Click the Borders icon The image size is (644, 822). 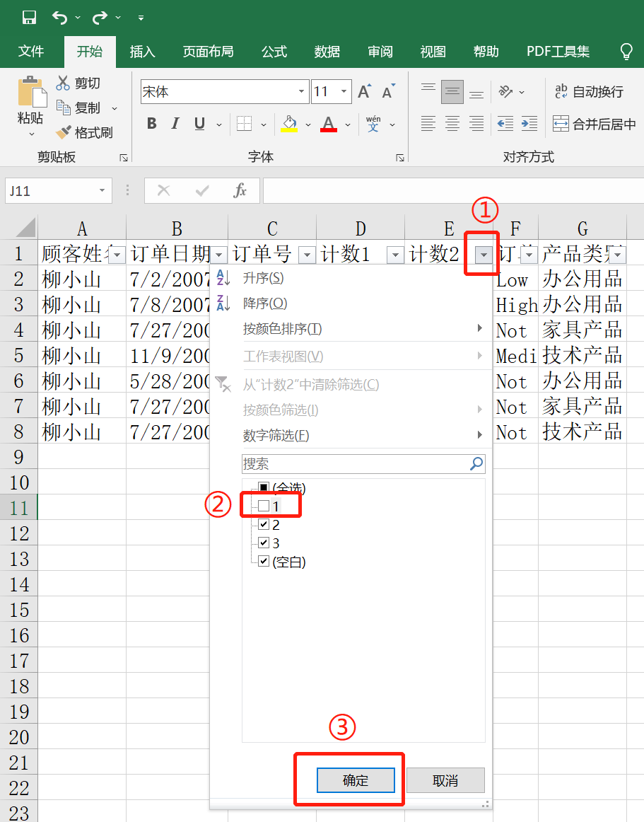244,124
